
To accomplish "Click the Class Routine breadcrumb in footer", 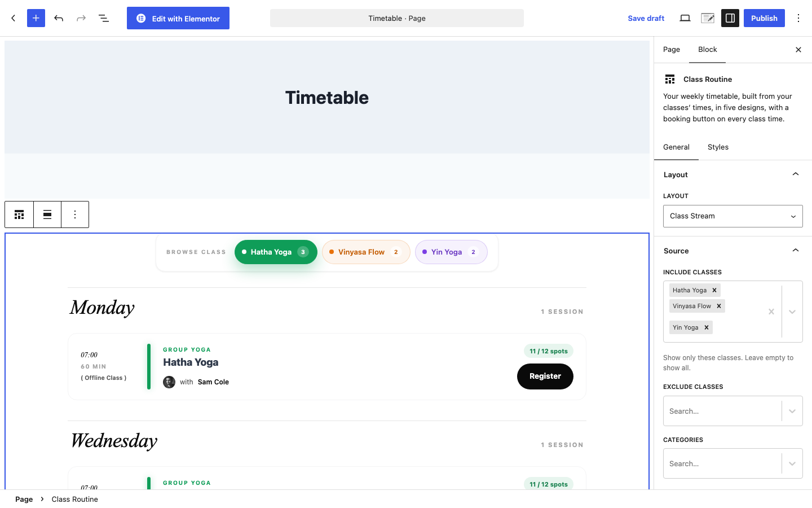I will (x=75, y=499).
